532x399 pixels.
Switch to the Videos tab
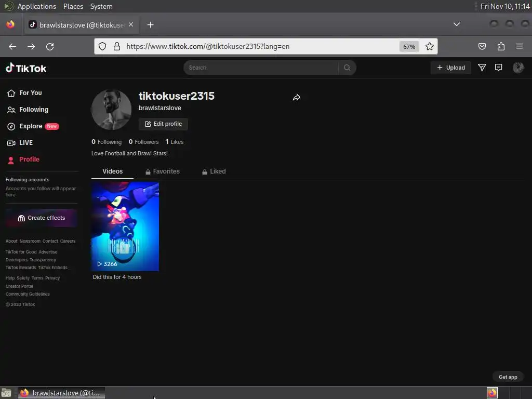tap(112, 171)
